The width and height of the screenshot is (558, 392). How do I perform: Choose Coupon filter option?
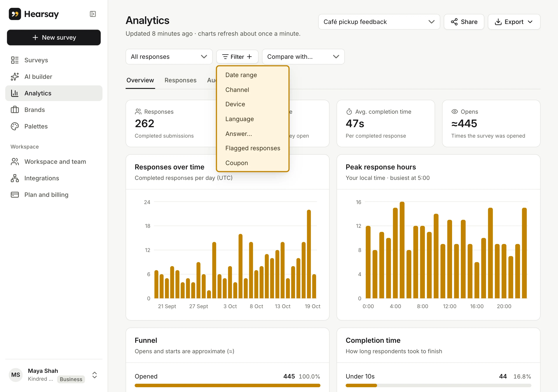(x=252, y=163)
